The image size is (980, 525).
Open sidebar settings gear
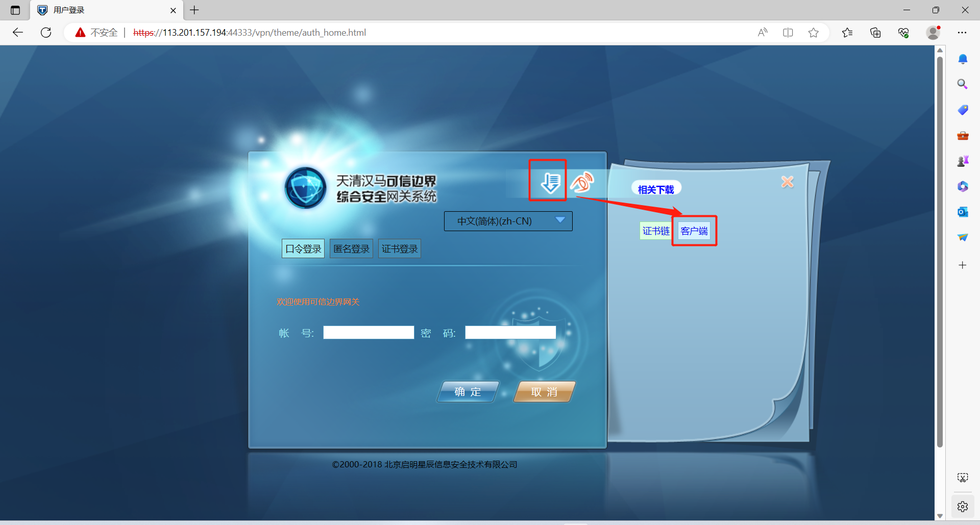963,507
